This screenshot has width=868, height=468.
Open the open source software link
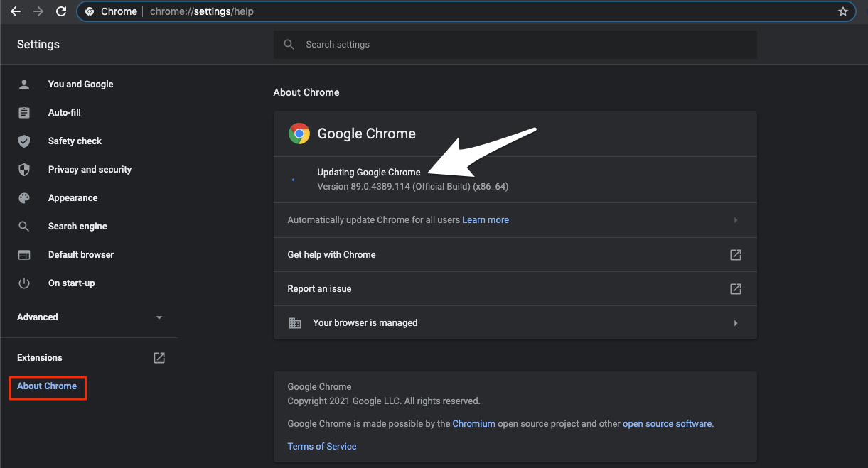[667, 424]
